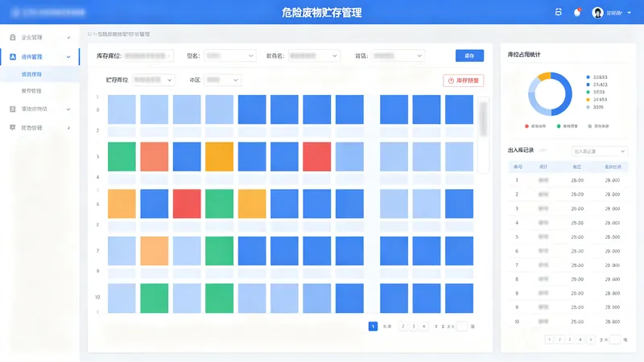The height and width of the screenshot is (362, 644).
Task: Click the user avatar in the header
Action: (597, 13)
